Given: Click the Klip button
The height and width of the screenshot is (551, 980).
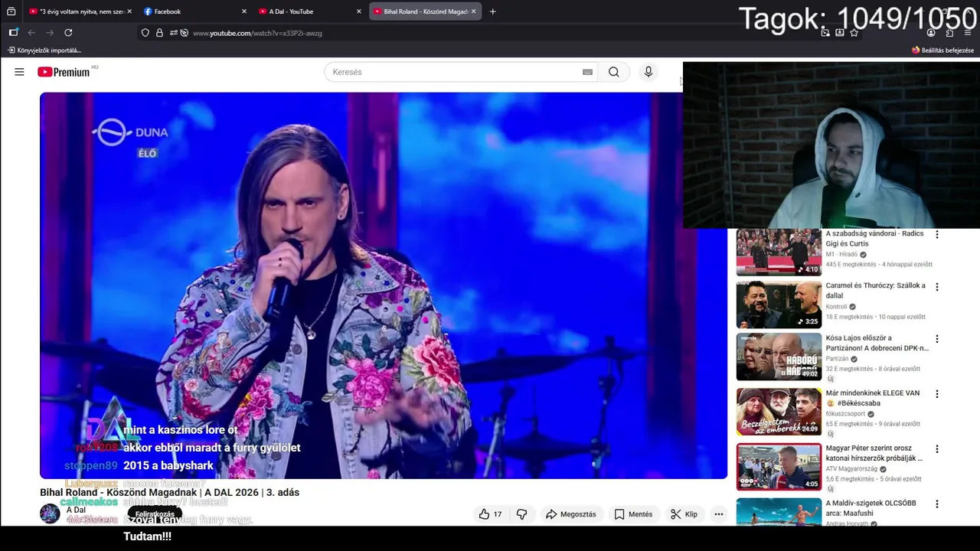Looking at the screenshot, I should [684, 514].
